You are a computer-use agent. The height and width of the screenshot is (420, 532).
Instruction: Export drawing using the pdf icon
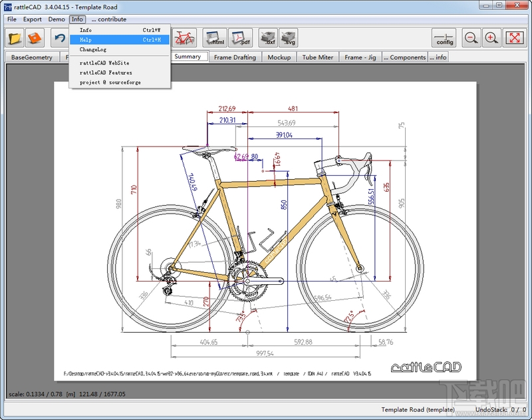pos(239,38)
